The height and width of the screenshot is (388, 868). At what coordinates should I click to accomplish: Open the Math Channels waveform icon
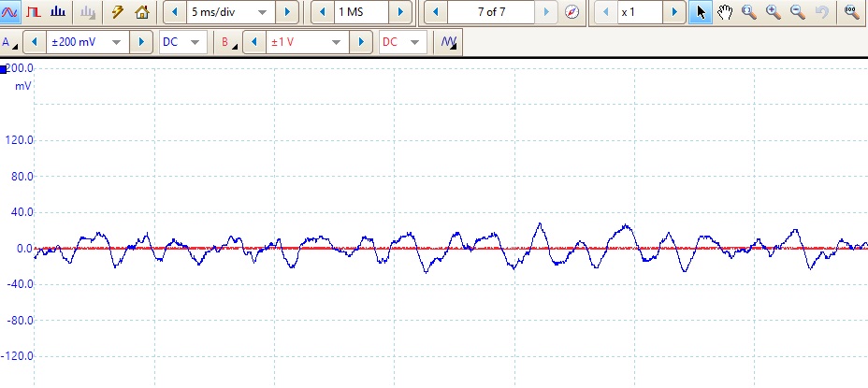[x=448, y=42]
